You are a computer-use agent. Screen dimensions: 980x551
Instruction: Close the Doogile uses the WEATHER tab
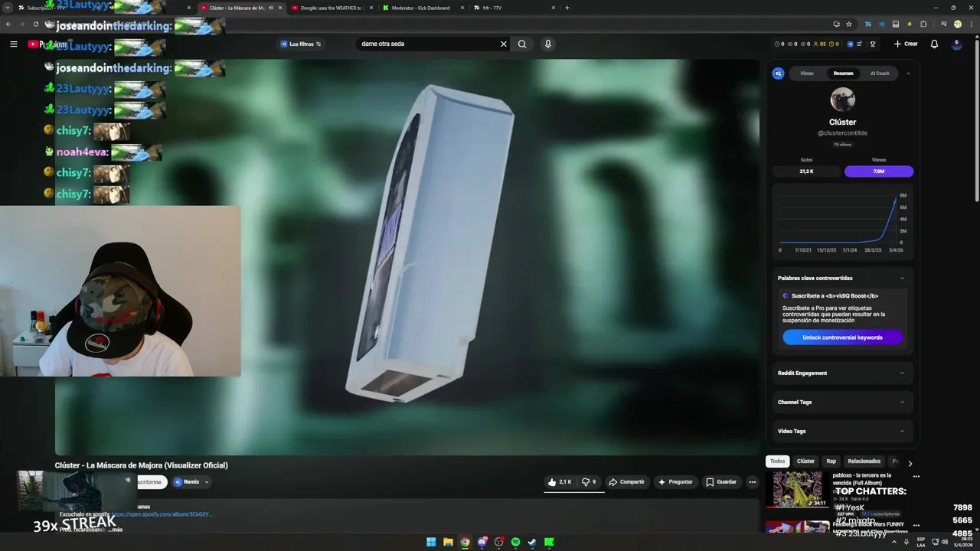coord(371,8)
